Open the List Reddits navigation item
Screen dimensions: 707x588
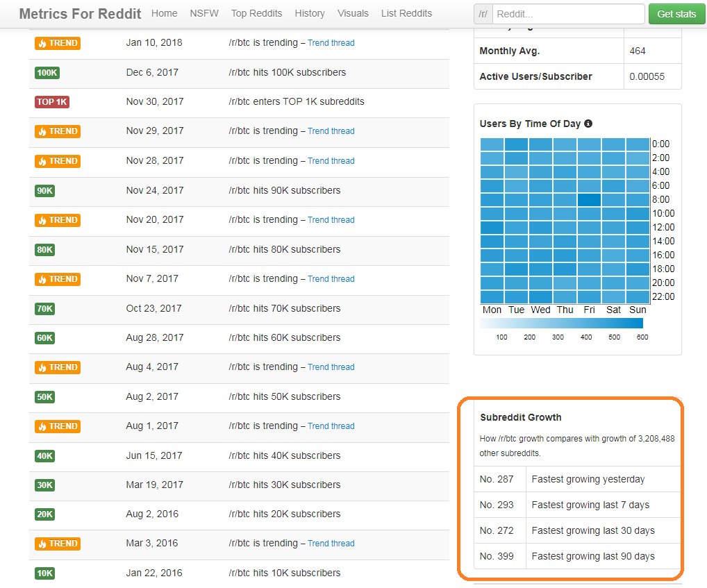(406, 13)
